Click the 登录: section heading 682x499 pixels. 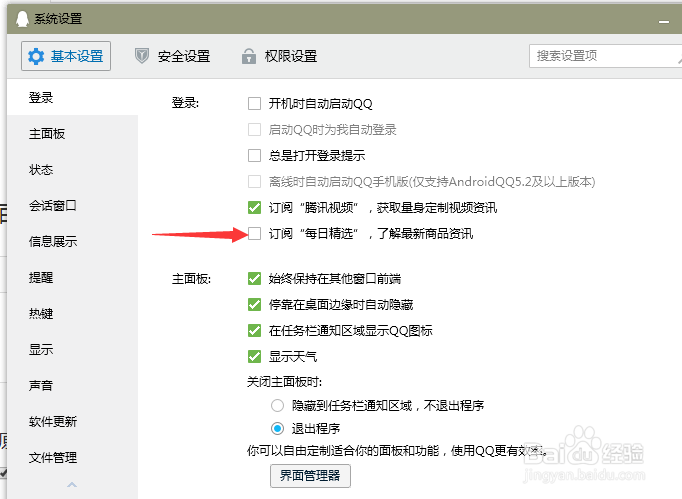(185, 103)
